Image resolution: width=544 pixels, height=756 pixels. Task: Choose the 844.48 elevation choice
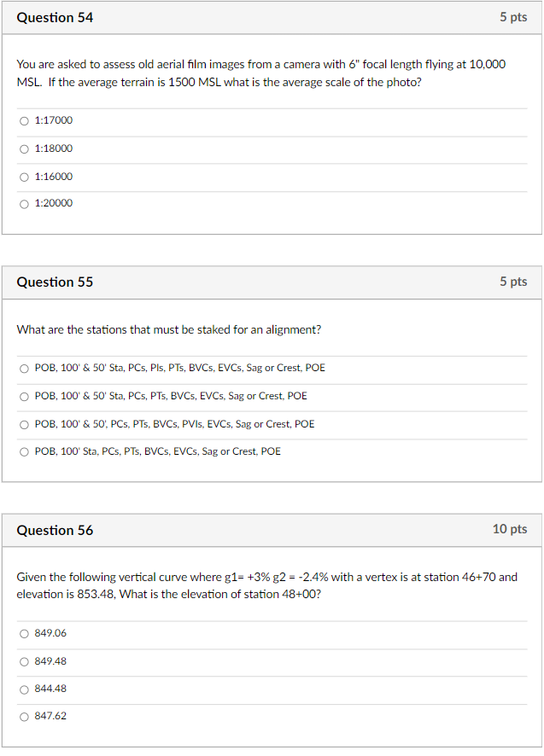(25, 689)
